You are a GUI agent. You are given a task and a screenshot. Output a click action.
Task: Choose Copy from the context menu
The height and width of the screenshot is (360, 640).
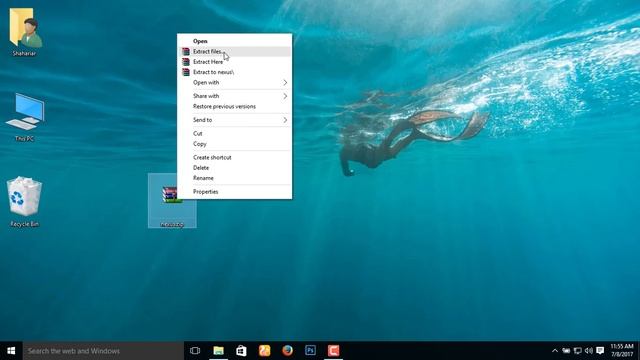235,144
